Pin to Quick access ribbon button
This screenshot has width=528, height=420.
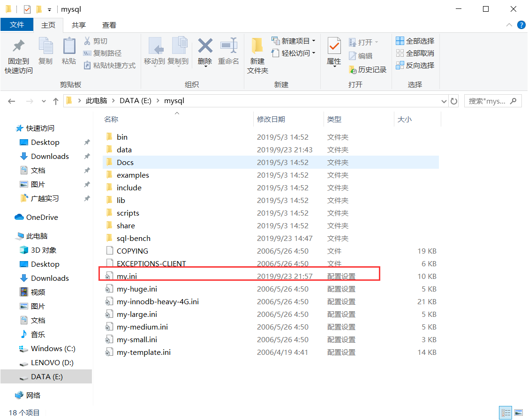(18, 56)
